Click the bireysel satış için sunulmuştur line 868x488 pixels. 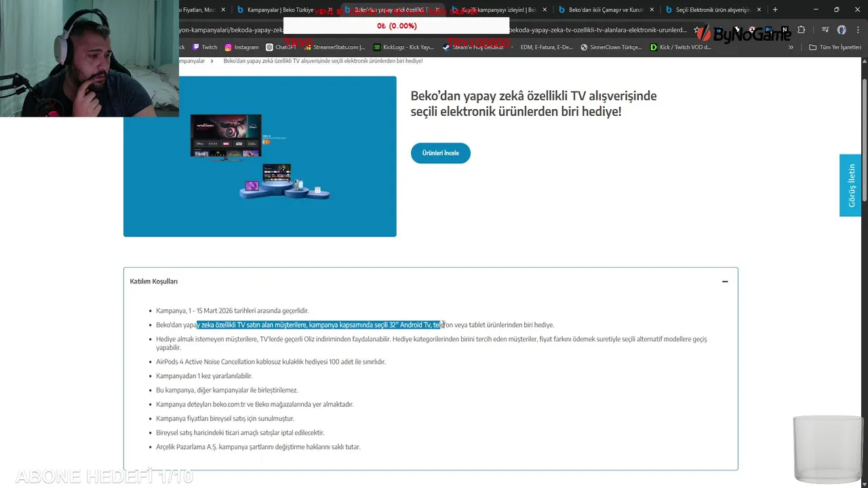pos(225,419)
